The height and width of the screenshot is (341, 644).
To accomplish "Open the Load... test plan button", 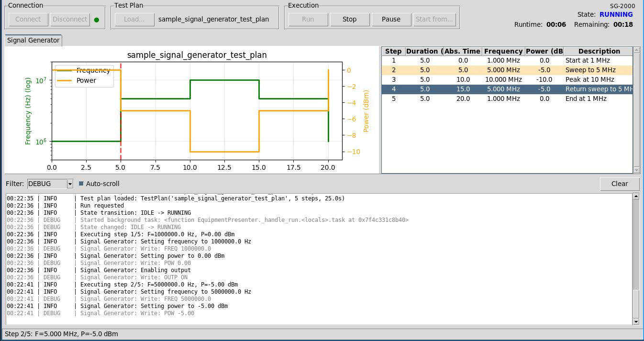I will 134,19.
